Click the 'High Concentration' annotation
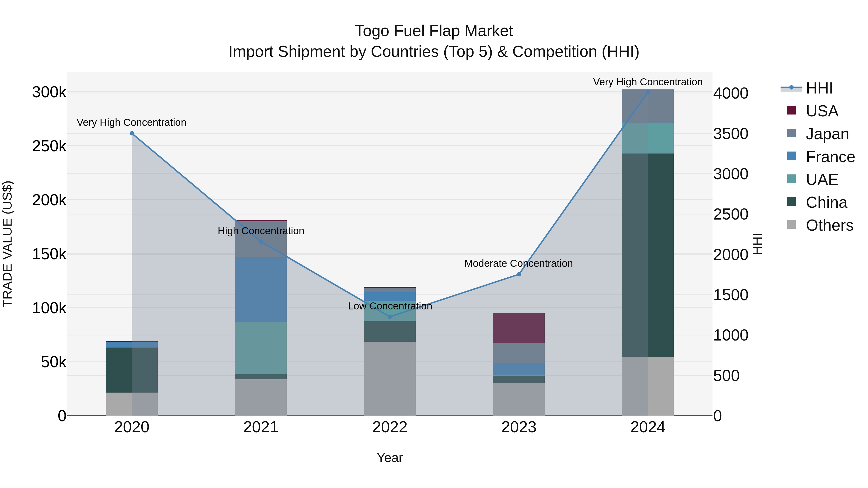 pos(261,231)
